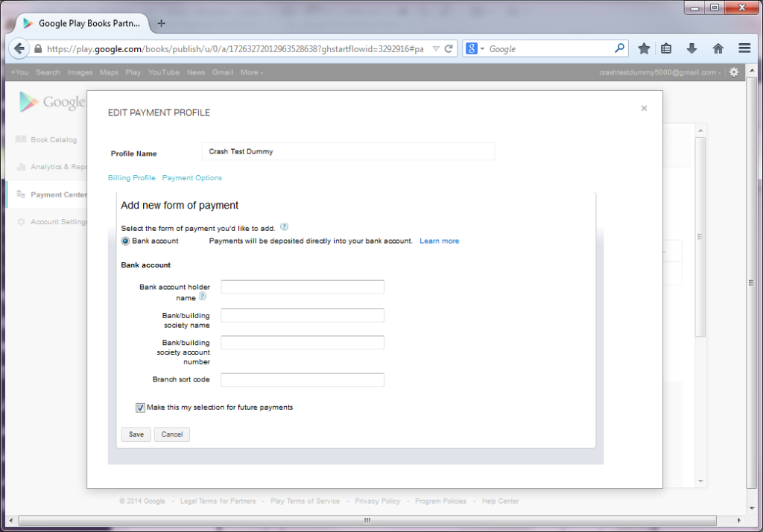The image size is (763, 532).
Task: Click the Book Catalog sidebar icon
Action: coord(21,139)
